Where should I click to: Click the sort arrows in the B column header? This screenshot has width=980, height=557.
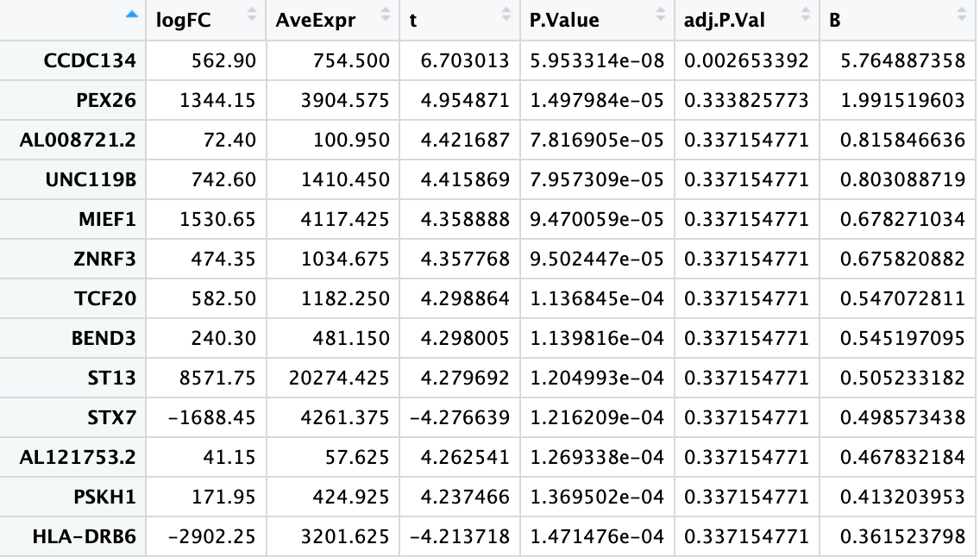pyautogui.click(x=961, y=15)
